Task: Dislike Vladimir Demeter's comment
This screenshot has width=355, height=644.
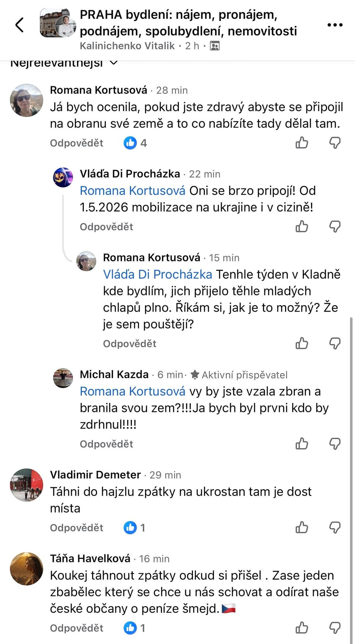Action: [335, 528]
